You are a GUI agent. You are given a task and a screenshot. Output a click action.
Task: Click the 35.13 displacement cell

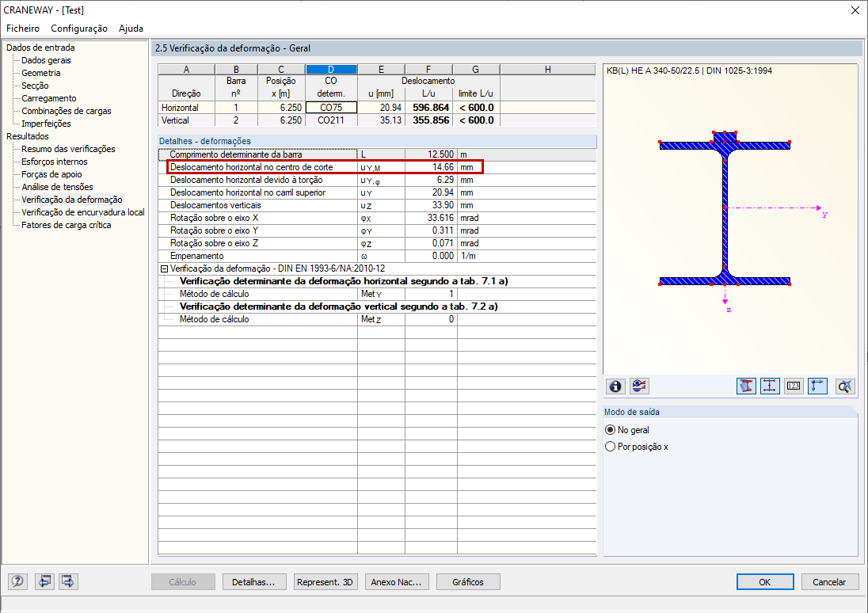pos(382,120)
